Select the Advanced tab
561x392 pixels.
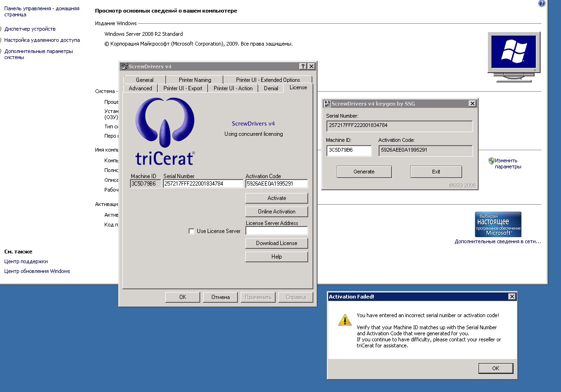[x=140, y=88]
